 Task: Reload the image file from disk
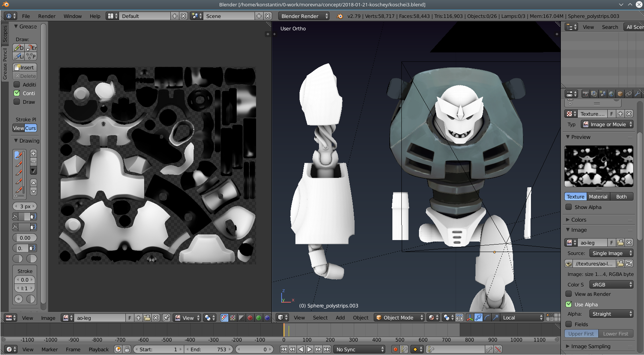tap(629, 264)
